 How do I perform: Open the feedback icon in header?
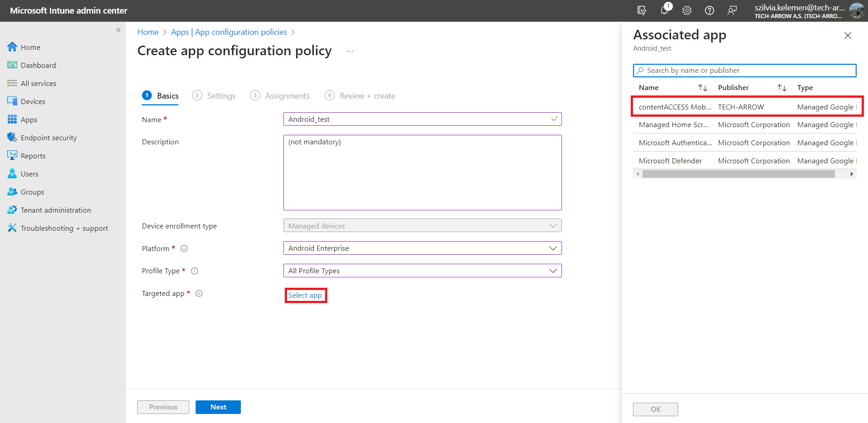(732, 10)
